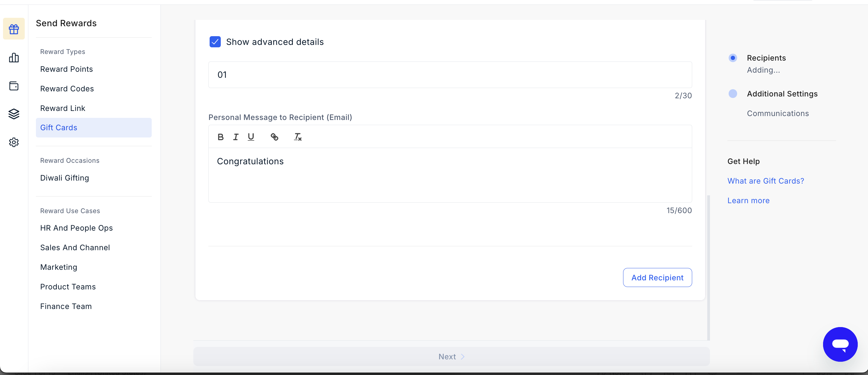Click the Next button
Image resolution: width=868 pixels, height=375 pixels.
pos(451,357)
